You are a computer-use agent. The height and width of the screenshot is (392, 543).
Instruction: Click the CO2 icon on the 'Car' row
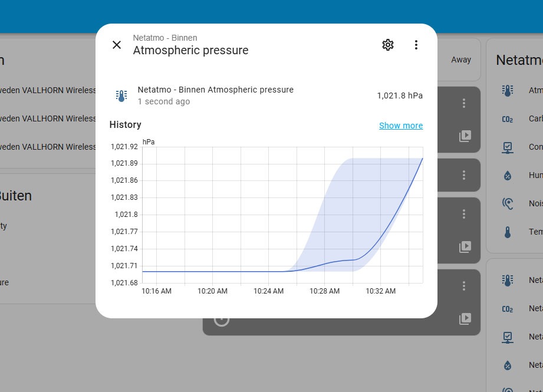pyautogui.click(x=508, y=119)
